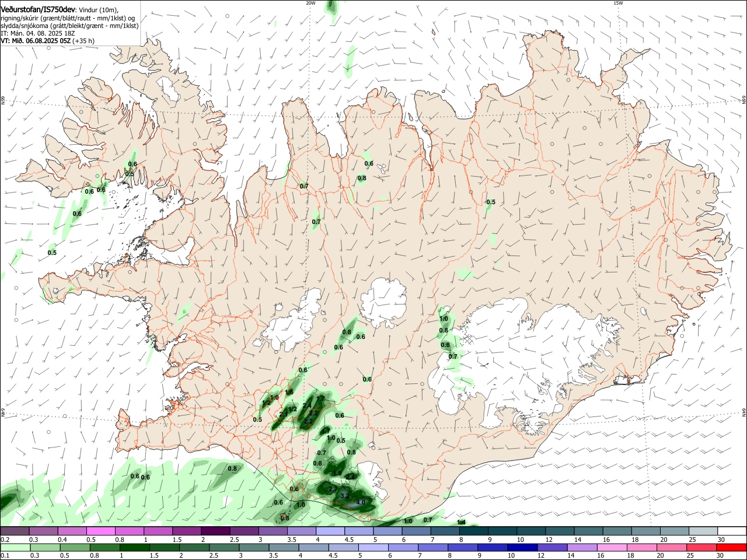
Task: Select the deep blue 10 swatch in the bottom legend row
Action: coord(522,548)
